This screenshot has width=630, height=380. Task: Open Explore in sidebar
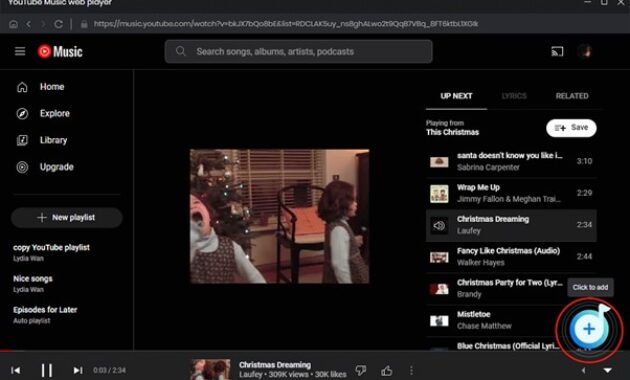click(x=55, y=113)
